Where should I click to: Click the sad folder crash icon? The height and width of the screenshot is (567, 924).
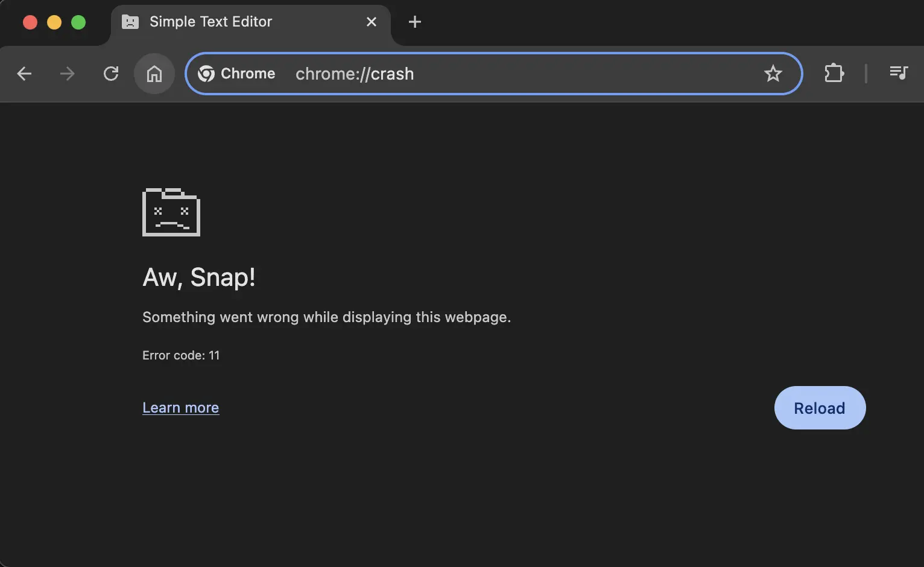171,212
